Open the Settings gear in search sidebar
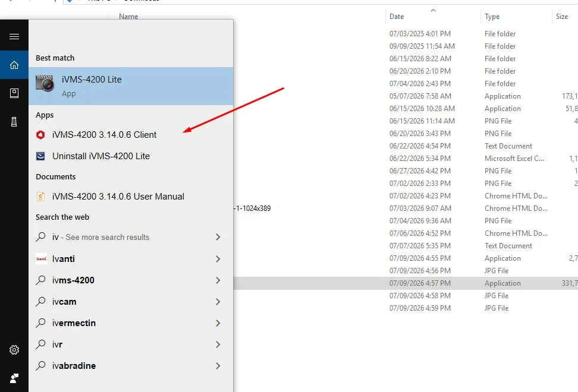 [x=14, y=350]
